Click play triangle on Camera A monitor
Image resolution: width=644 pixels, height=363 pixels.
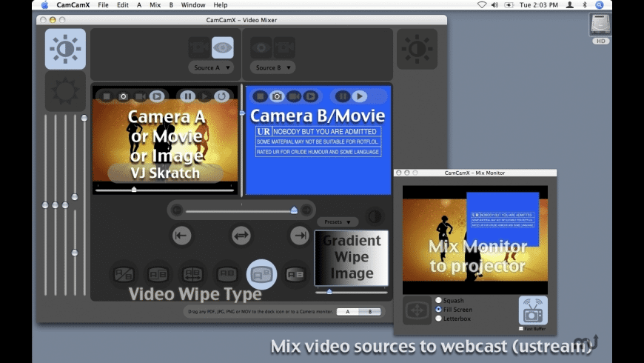(x=204, y=96)
